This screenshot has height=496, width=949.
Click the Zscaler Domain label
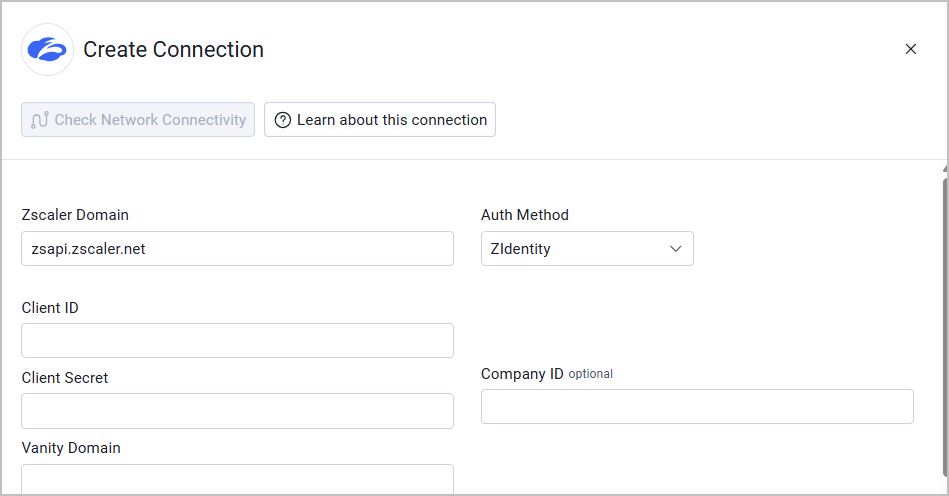75,215
